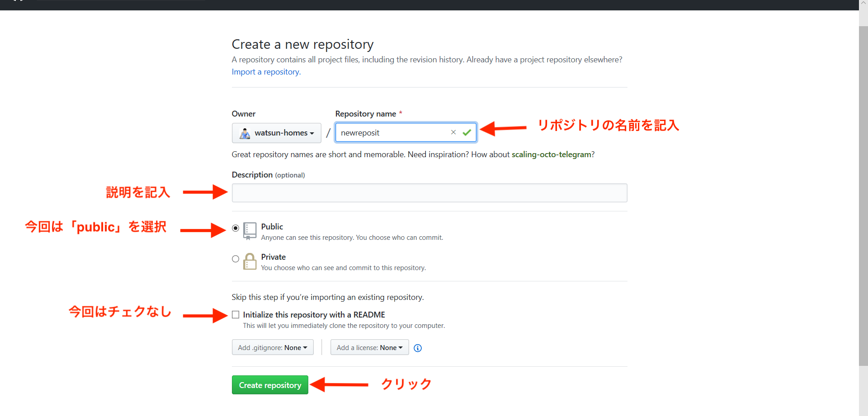Open the Add .gitignore: None dropdown
This screenshot has width=868, height=416.
[272, 347]
